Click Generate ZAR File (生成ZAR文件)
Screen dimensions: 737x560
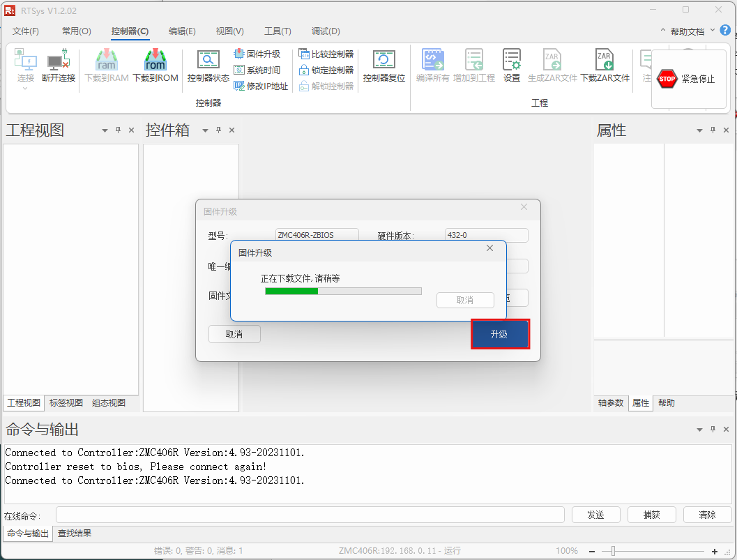(552, 65)
